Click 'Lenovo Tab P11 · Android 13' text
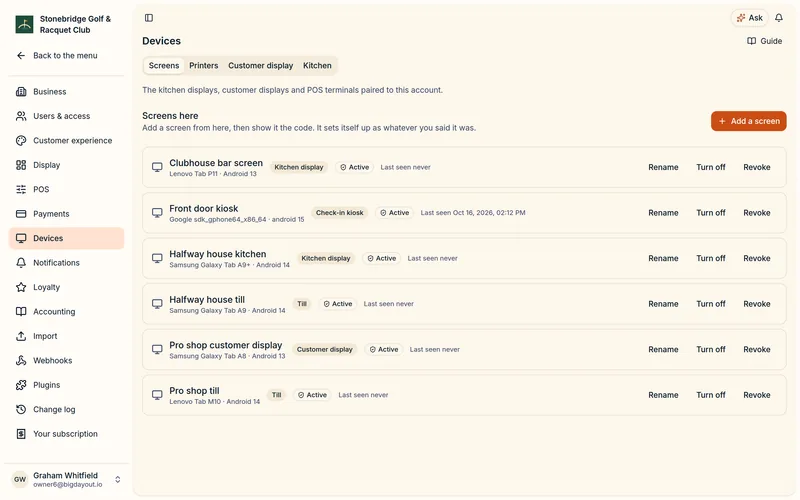Screen dimensions: 800x500 pyautogui.click(x=213, y=174)
